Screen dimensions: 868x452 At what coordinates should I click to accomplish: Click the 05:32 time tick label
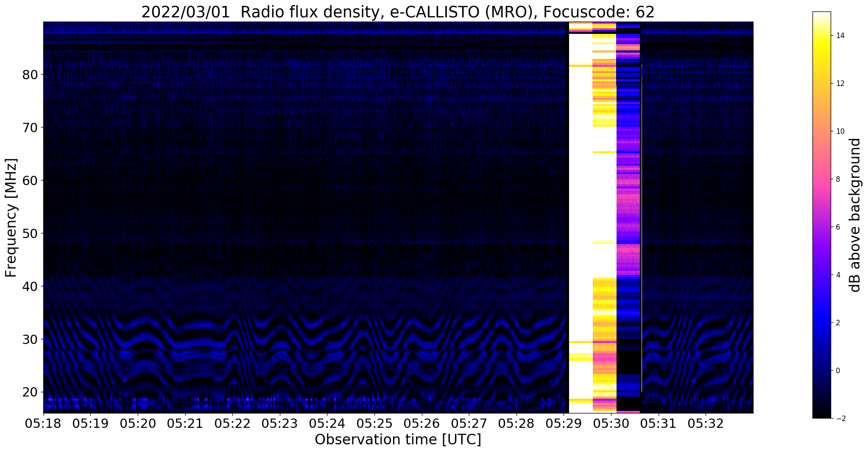[706, 423]
